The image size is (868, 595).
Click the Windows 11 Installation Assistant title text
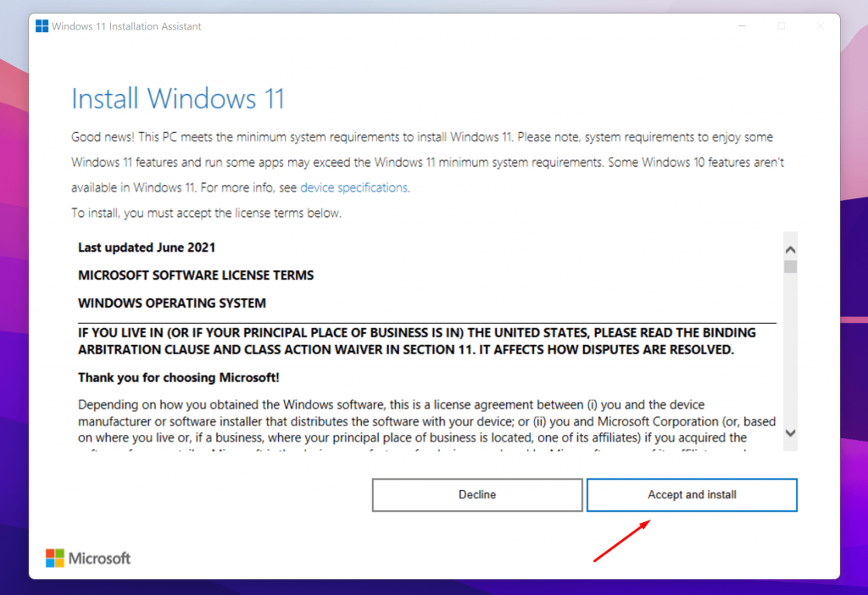pyautogui.click(x=125, y=26)
